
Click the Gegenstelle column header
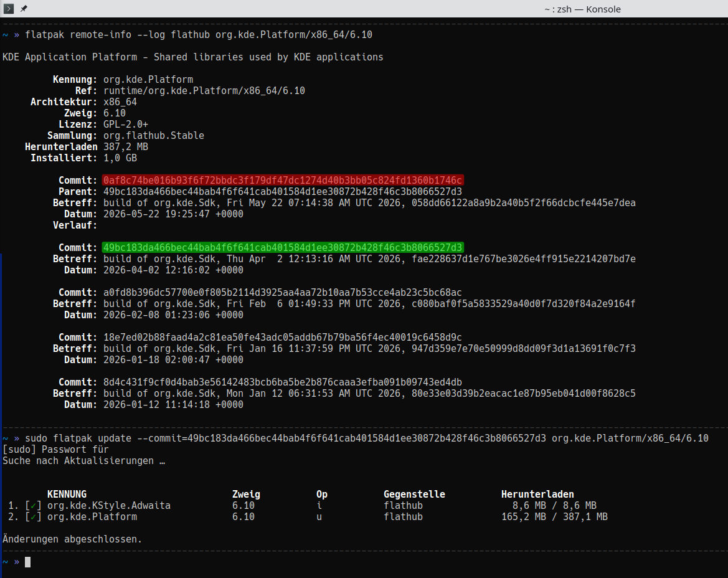click(414, 495)
